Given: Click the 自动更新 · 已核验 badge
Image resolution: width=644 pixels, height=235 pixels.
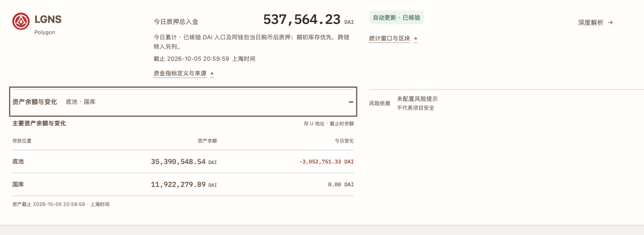Looking at the screenshot, I should pos(397,18).
